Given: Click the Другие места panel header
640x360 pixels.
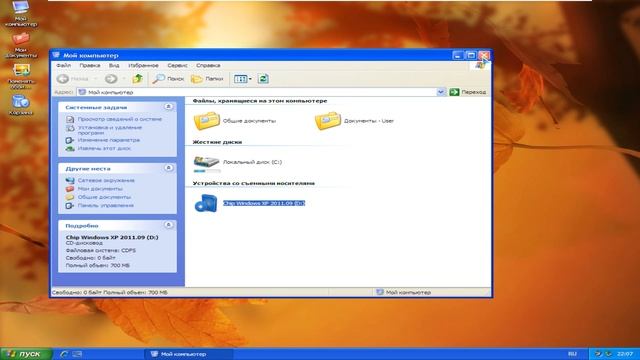Looking at the screenshot, I should [118, 168].
